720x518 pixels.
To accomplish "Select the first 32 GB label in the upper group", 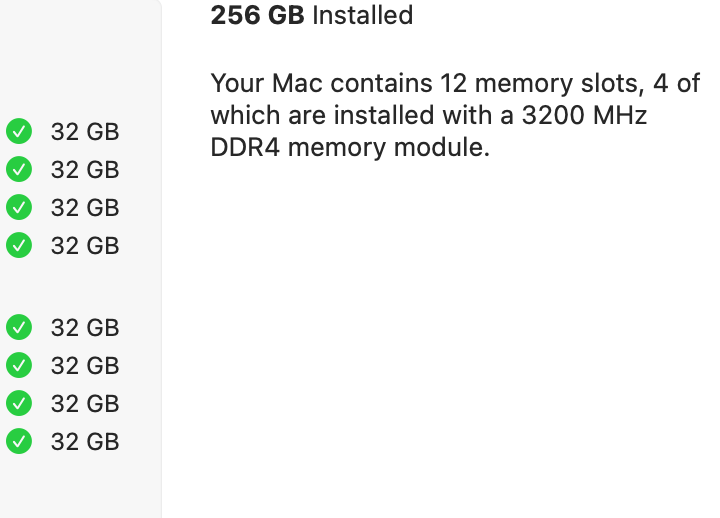I will pos(85,132).
